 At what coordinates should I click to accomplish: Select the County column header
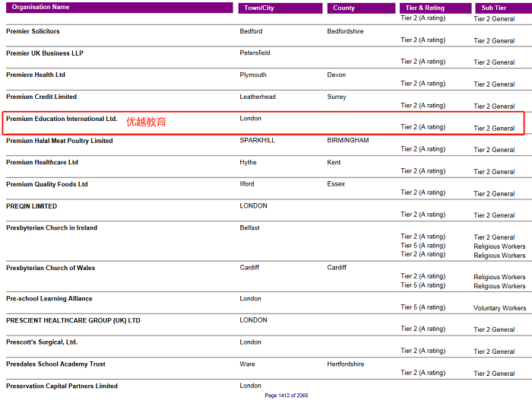[x=344, y=8]
